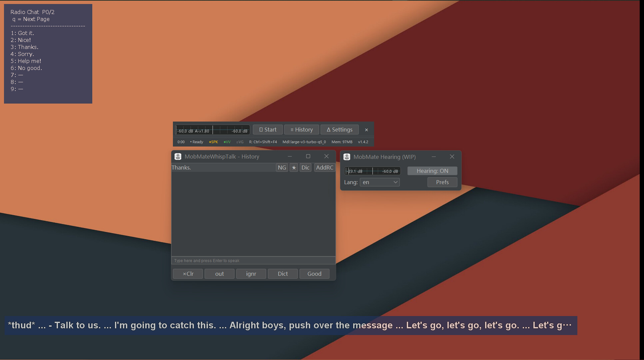
Task: Click the VV voice activity indicator
Action: tap(228, 142)
